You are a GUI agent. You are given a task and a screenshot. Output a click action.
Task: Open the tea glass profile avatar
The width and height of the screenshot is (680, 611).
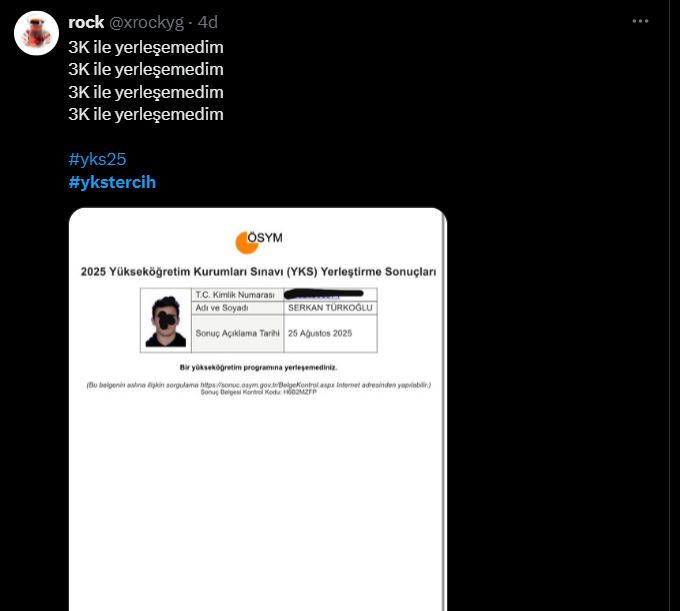pos(36,33)
